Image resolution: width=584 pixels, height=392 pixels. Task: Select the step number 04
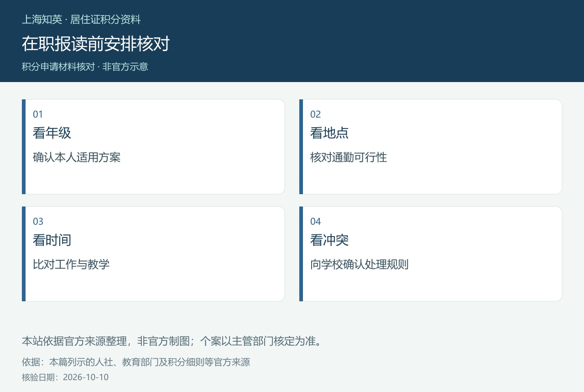coord(316,222)
